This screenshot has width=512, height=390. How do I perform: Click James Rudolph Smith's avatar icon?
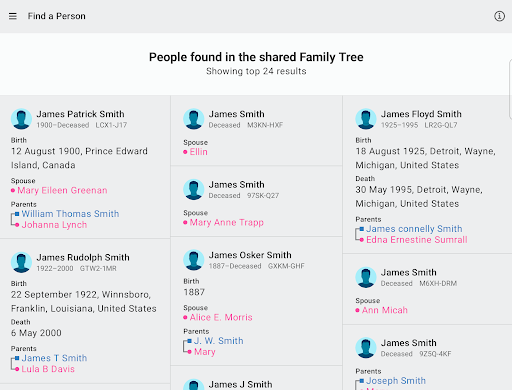pos(21,262)
